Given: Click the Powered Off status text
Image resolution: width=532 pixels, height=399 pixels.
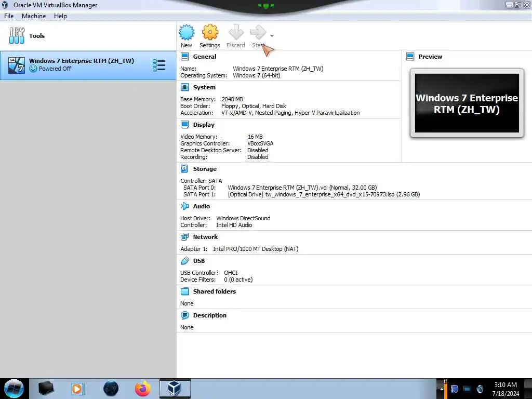Looking at the screenshot, I should click(55, 69).
